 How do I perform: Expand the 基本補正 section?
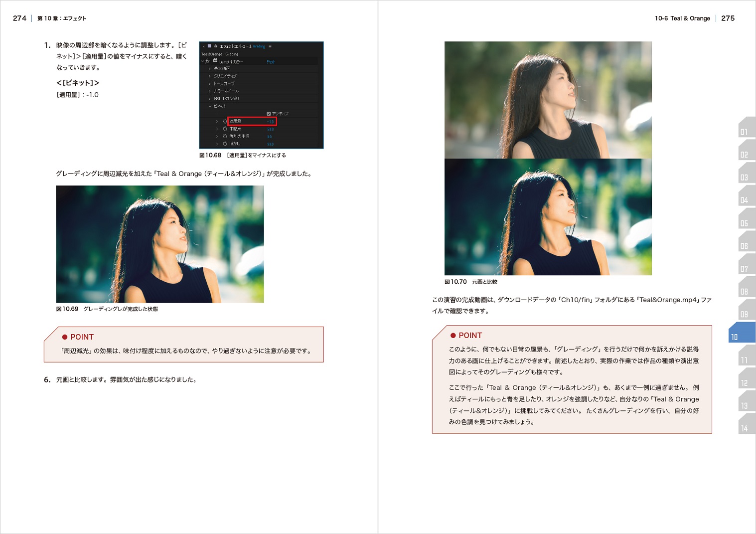209,69
